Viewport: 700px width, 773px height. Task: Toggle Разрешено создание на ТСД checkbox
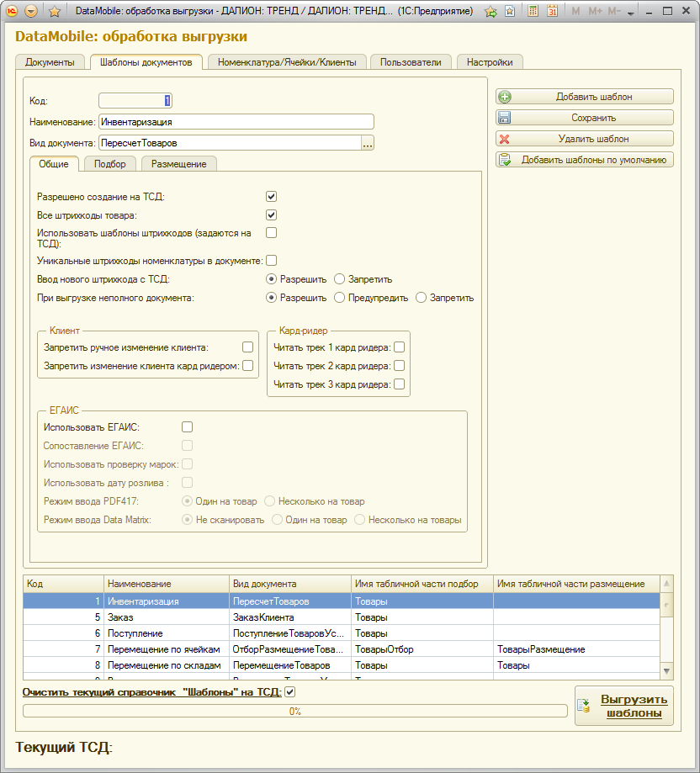coord(271,197)
